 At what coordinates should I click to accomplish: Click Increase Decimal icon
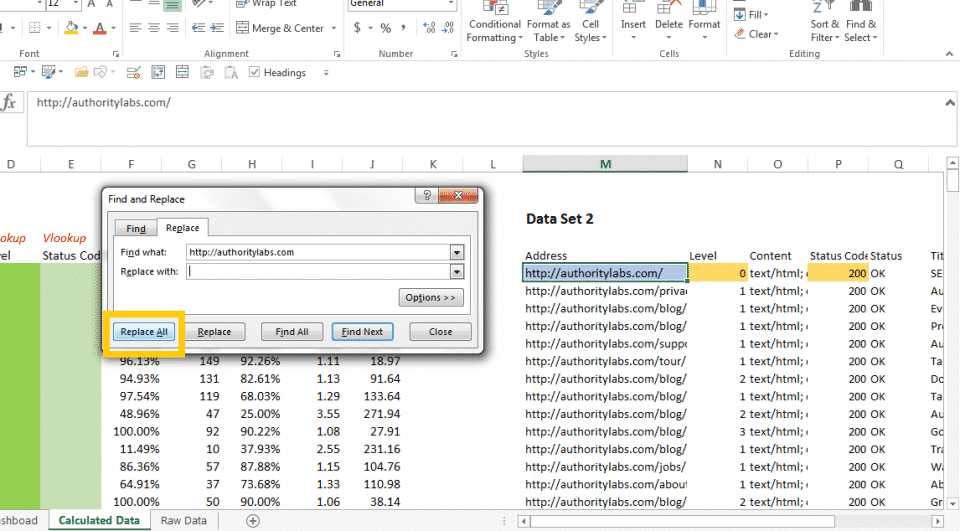(x=429, y=28)
